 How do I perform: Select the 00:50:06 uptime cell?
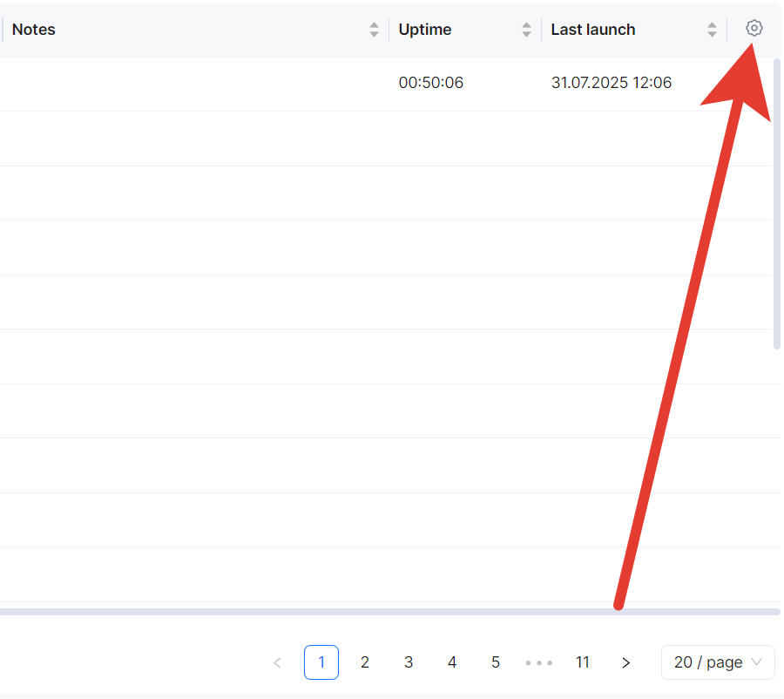click(x=431, y=84)
